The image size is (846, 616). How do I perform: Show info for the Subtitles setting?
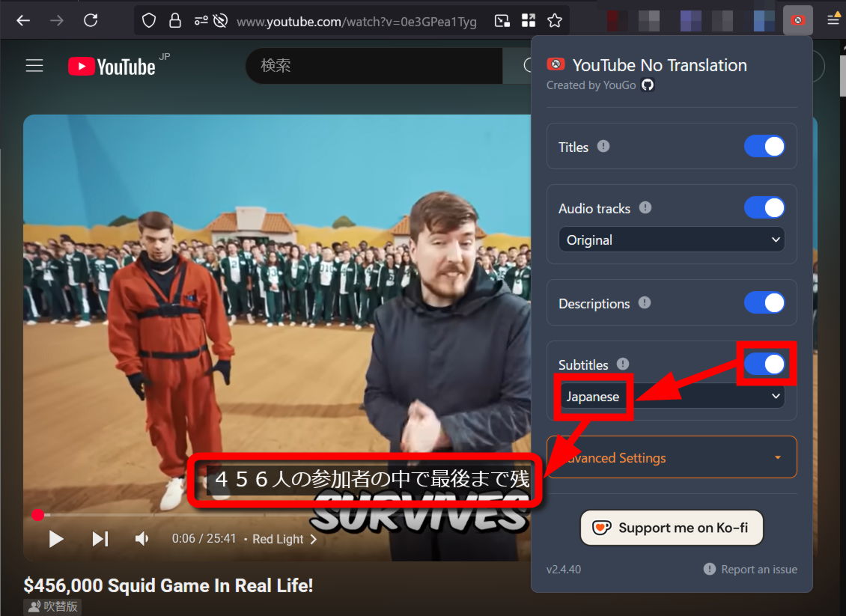tap(623, 364)
